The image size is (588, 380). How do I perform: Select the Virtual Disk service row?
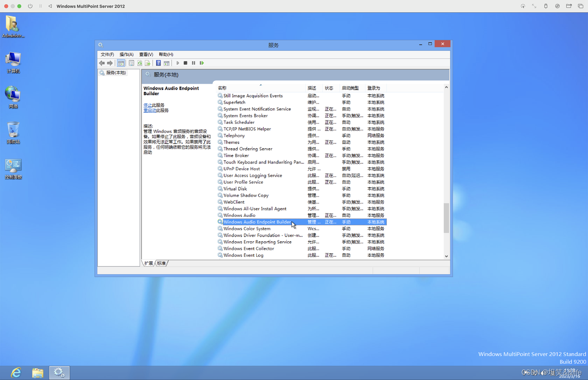302,189
